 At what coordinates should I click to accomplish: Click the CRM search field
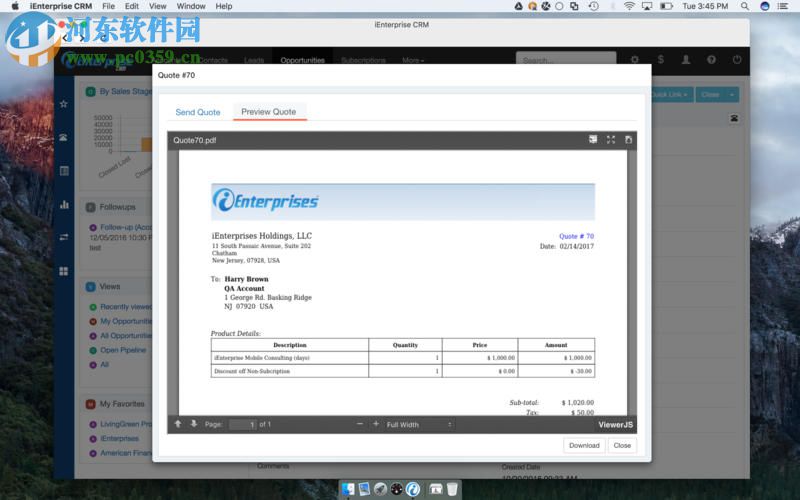click(566, 60)
